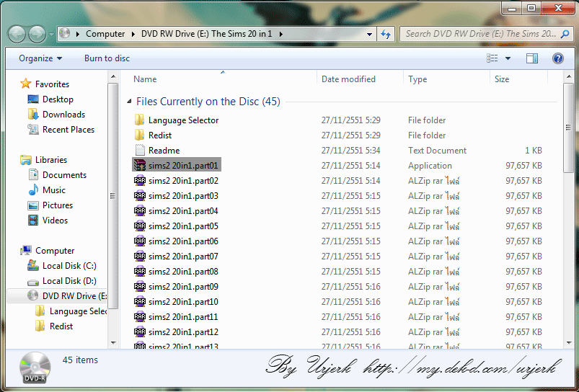Click Libraries in the navigation pane
Image resolution: width=579 pixels, height=392 pixels.
43,160
